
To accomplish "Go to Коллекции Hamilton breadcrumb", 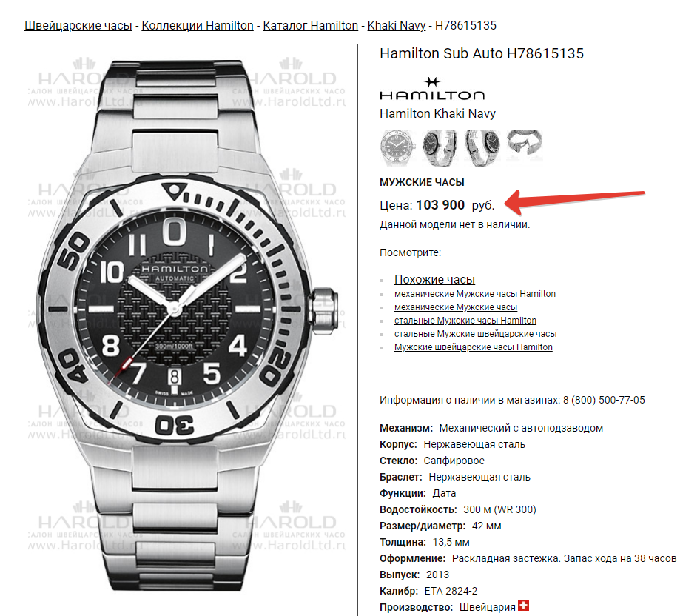I will (x=198, y=25).
